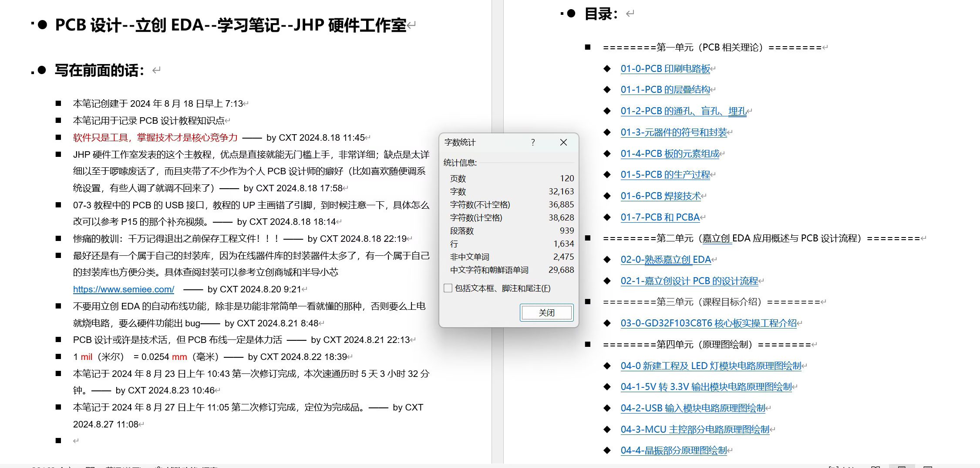Click the 段落数 value 939
Image resolution: width=980 pixels, height=468 pixels.
[567, 231]
